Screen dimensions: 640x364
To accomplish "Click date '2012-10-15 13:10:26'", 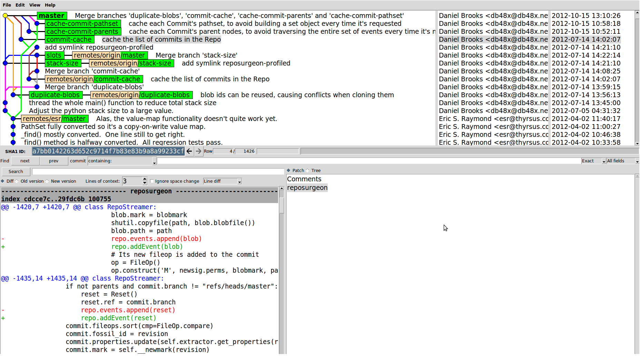I will pyautogui.click(x=586, y=16).
